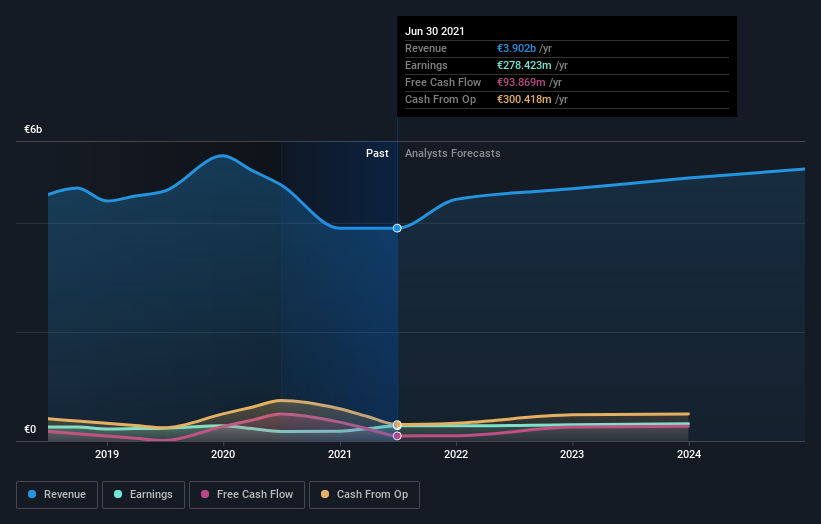Click the €6b y-axis label
The width and height of the screenshot is (821, 524).
(x=33, y=129)
